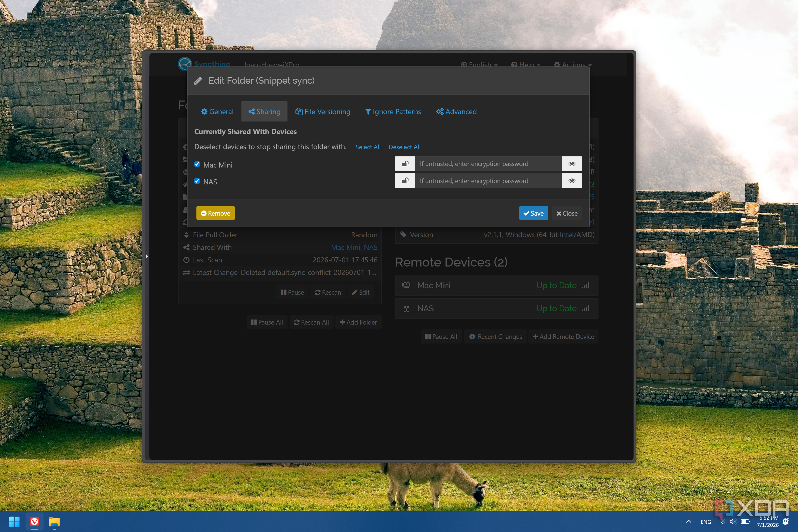Click Pause All under folders
This screenshot has width=798, height=532.
point(267,322)
